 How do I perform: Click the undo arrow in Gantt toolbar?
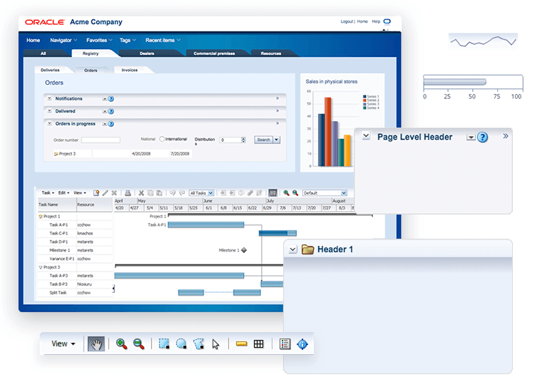coord(173,193)
